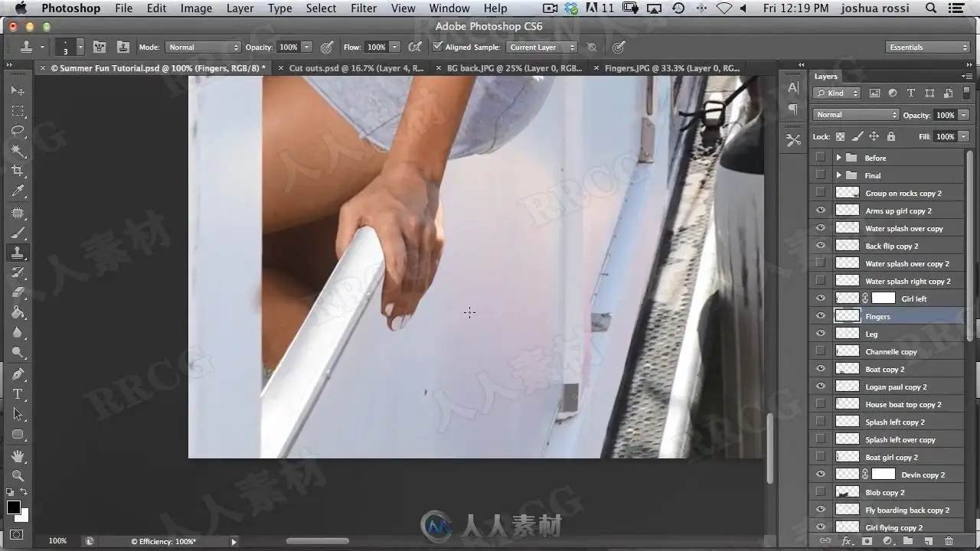
Task: Lock transparent pixels in Layers panel
Action: [840, 136]
